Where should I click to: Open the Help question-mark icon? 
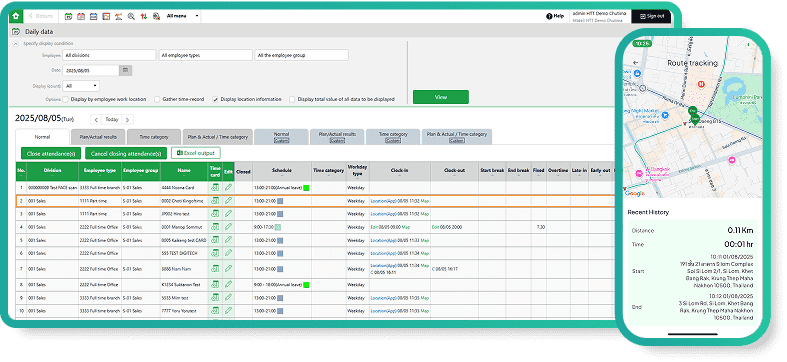[549, 16]
